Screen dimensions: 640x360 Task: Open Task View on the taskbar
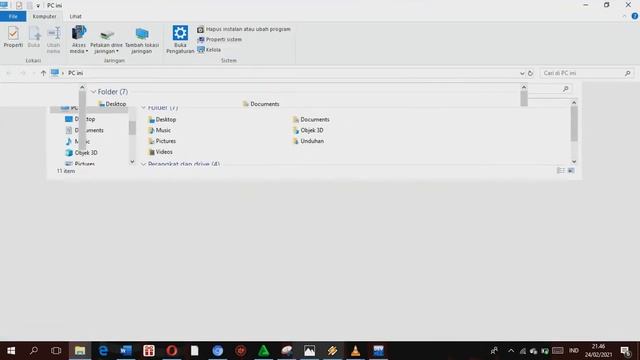56,351
